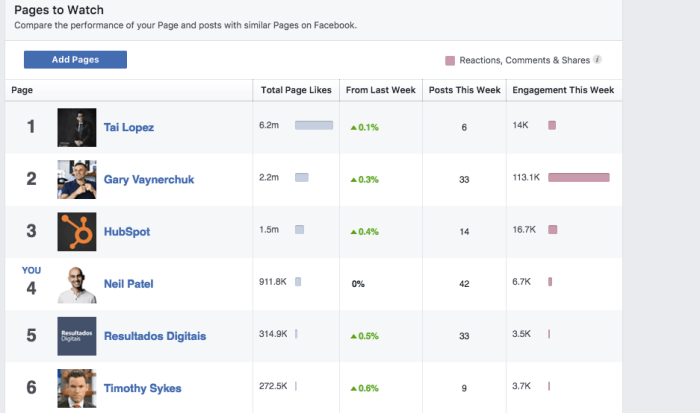Click the Engagement This Week column header
This screenshot has height=413, width=700.
click(563, 90)
